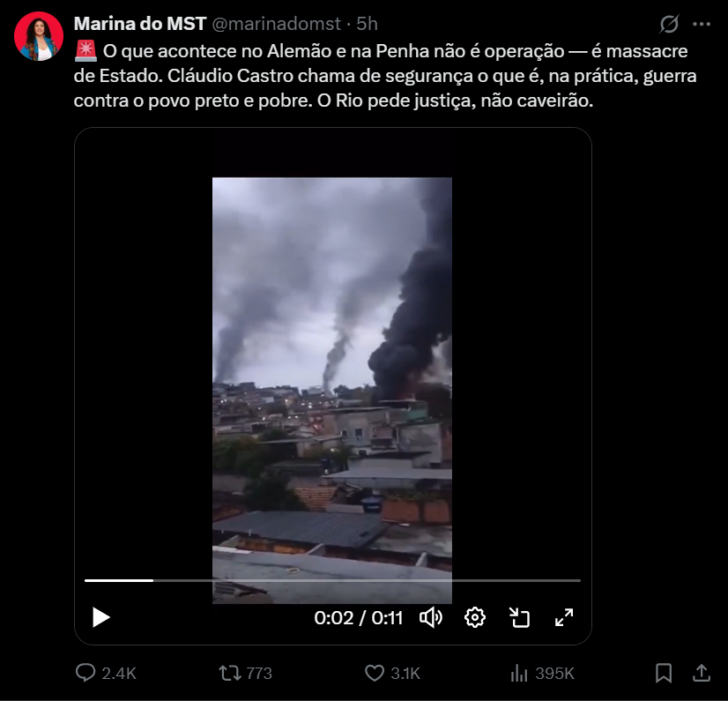Open the three-dot more options menu

[x=702, y=24]
